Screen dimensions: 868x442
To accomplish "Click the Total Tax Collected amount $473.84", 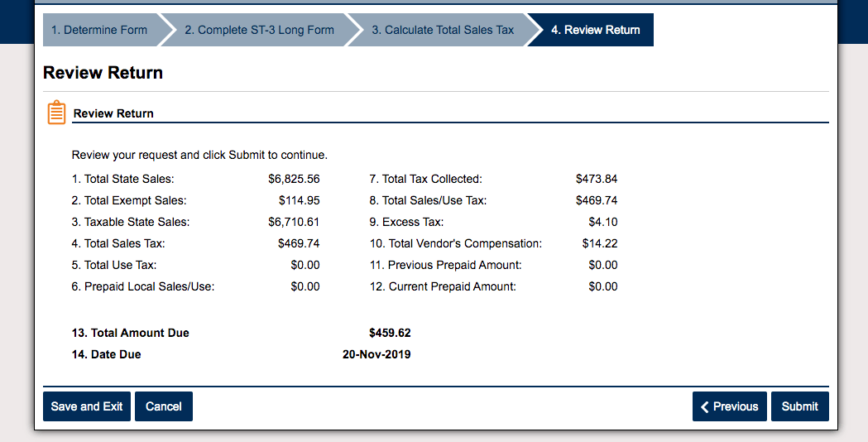I will (597, 179).
